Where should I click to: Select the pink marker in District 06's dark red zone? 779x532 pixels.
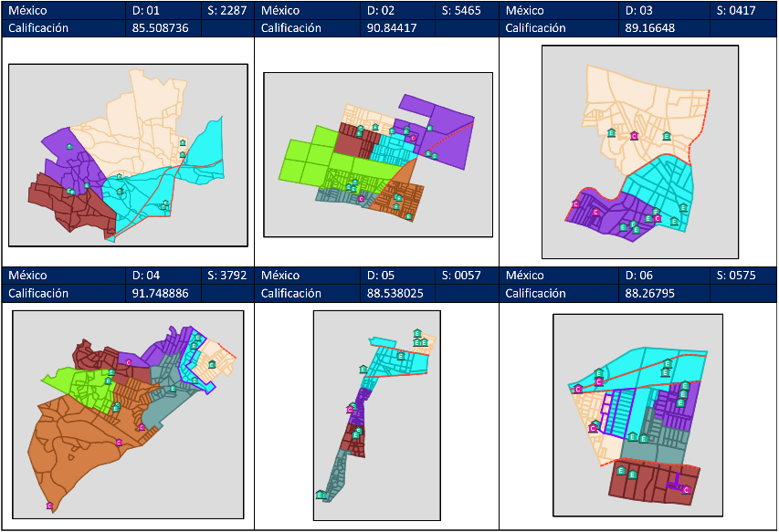tap(686, 490)
